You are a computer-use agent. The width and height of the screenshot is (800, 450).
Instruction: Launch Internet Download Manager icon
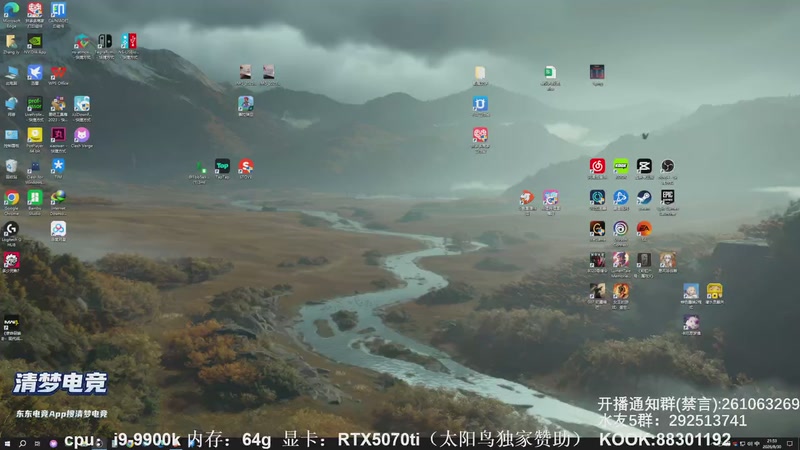58,197
